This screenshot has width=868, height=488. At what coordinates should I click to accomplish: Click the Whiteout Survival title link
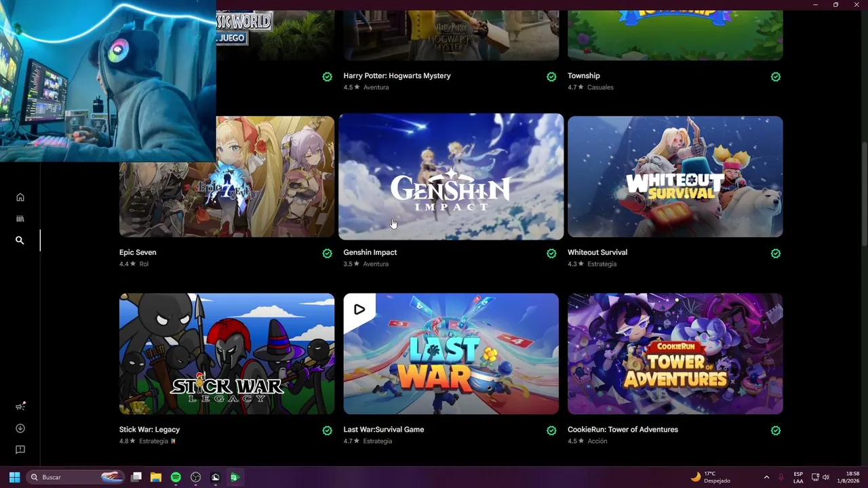click(597, 252)
